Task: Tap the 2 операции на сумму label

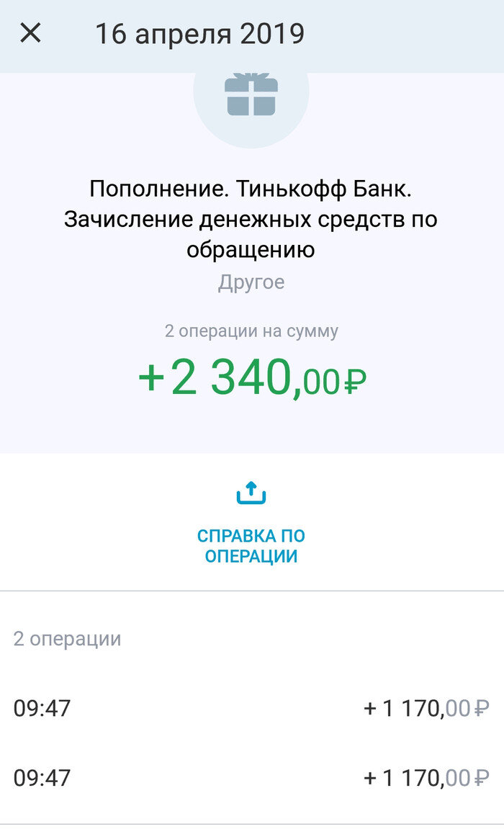Action: coord(251,331)
